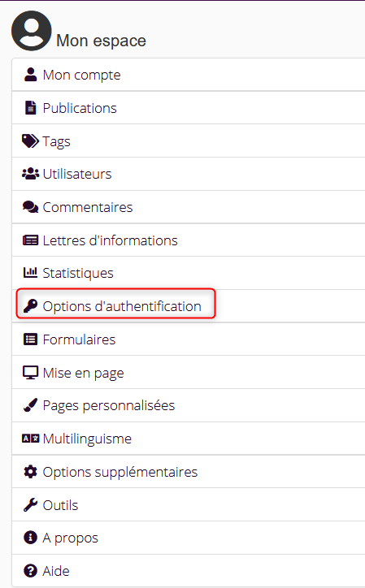Click the user avatar icon beside Mon espace
Image resolution: width=365 pixels, height=588 pixels.
[31, 31]
